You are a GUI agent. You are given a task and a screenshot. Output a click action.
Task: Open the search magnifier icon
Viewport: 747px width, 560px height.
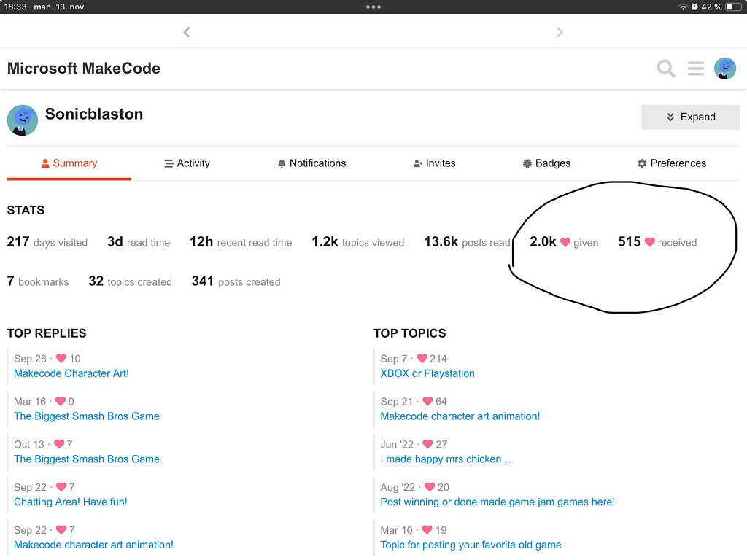tap(665, 68)
